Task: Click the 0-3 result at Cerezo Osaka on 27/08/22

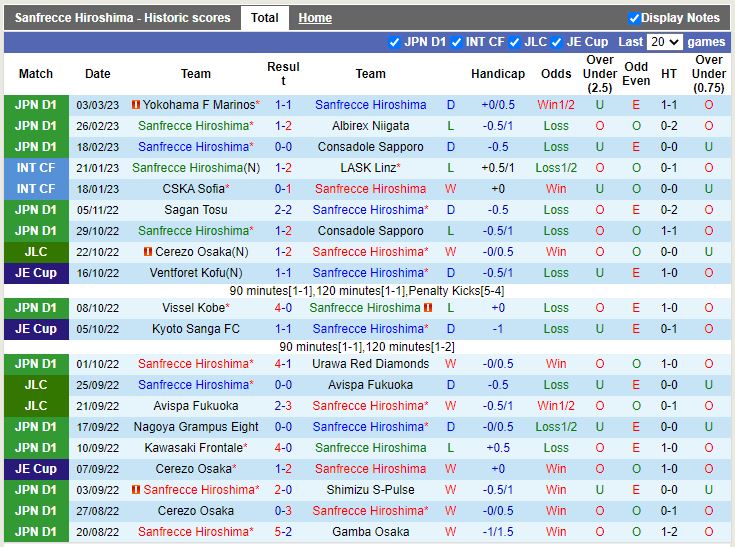Action: pos(283,510)
